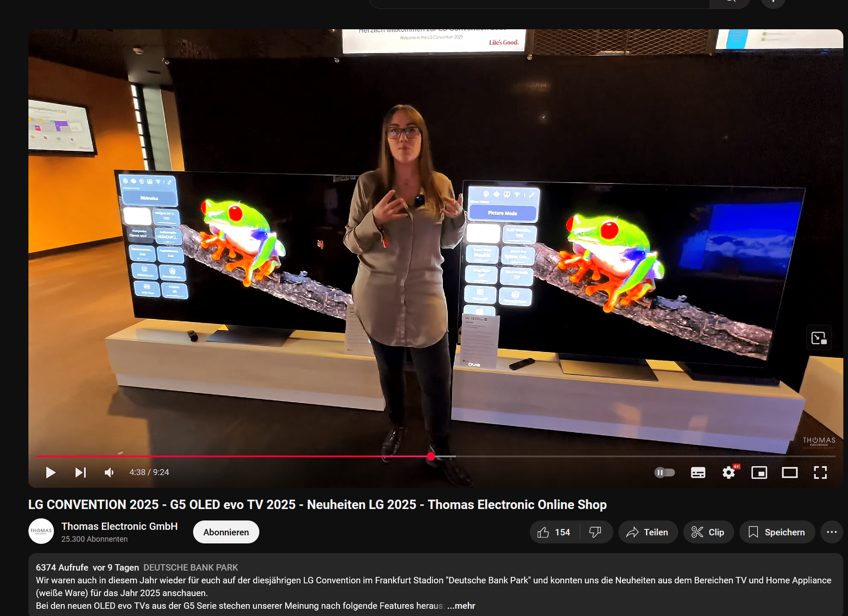Image resolution: width=848 pixels, height=616 pixels.
Task: Click the video title text
Action: coord(317,504)
